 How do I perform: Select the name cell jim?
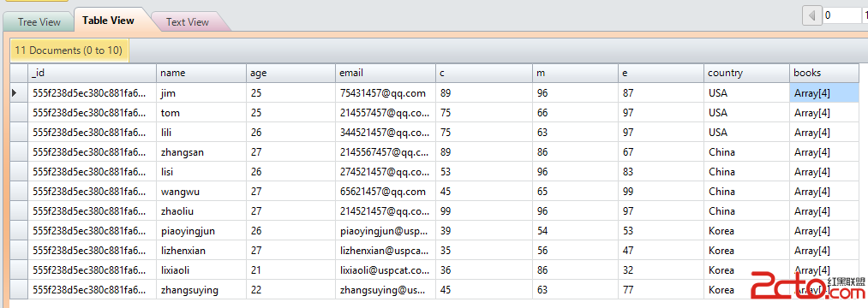(x=201, y=93)
